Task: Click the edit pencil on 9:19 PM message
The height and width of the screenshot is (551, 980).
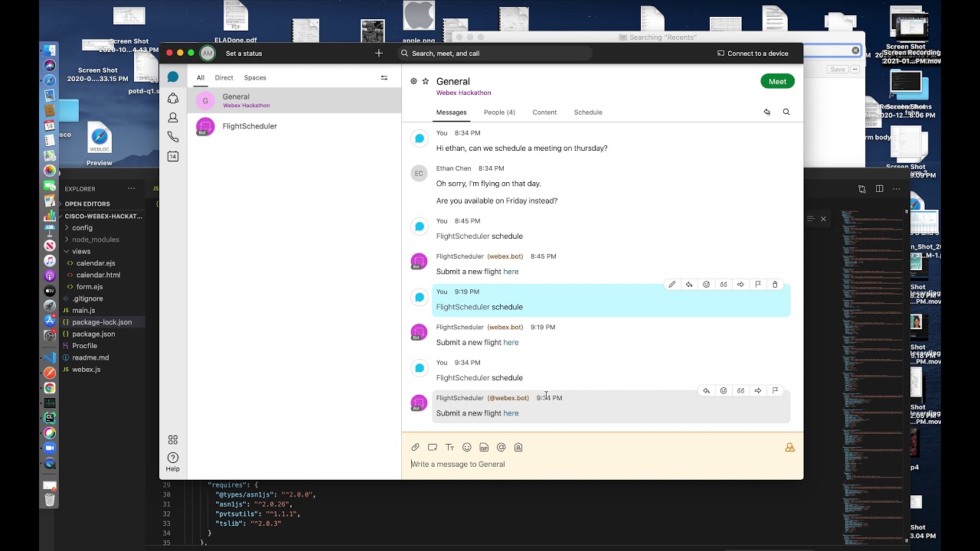Action: (x=672, y=285)
